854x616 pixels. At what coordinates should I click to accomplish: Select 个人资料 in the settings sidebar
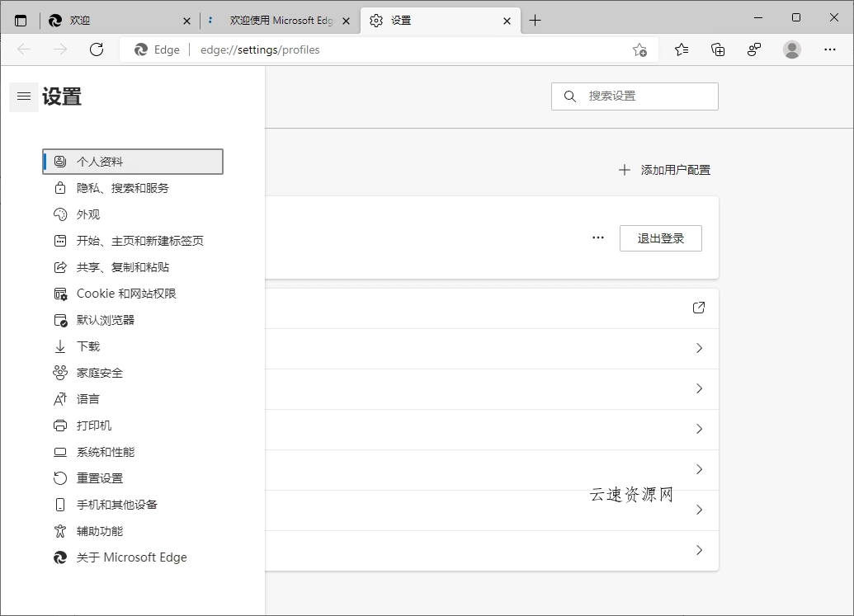click(x=132, y=161)
